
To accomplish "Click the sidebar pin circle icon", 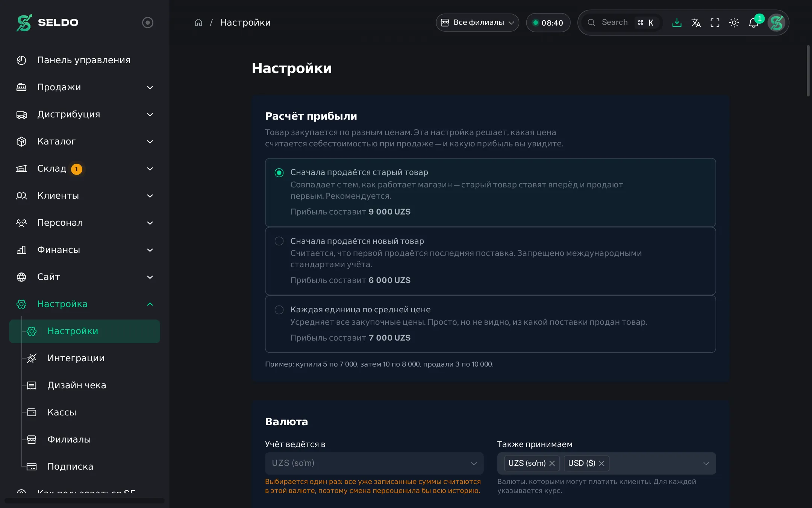I will pyautogui.click(x=148, y=23).
